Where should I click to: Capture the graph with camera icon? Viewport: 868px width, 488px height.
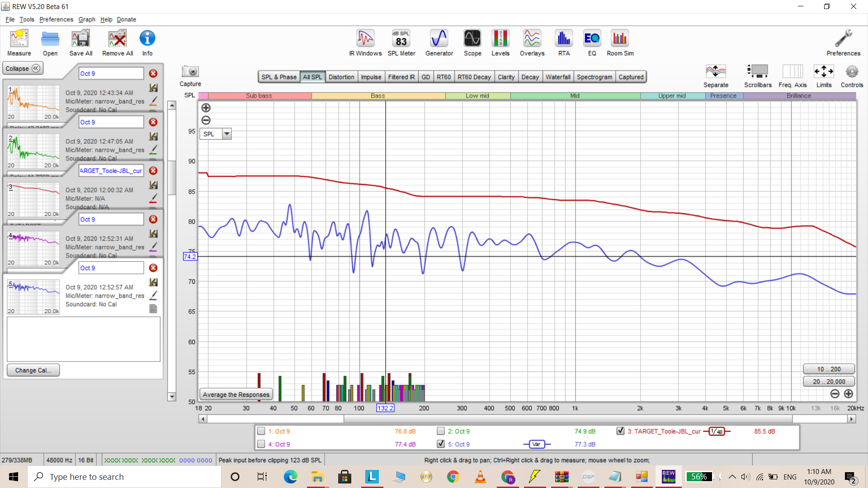coord(190,76)
